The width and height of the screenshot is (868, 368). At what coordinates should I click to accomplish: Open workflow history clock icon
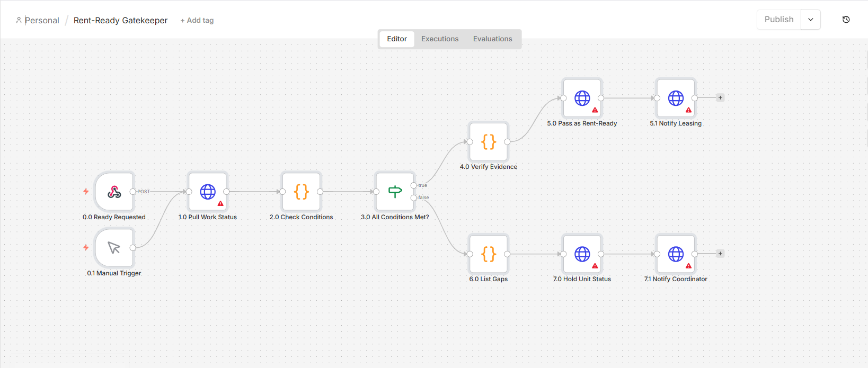[846, 20]
